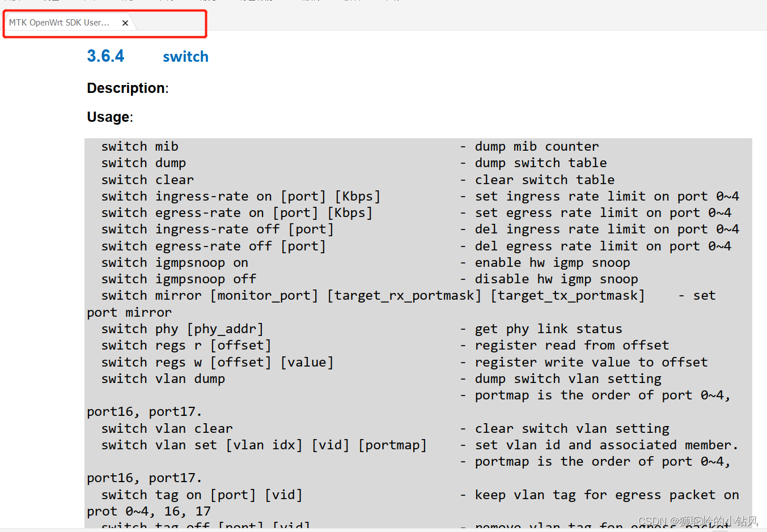Viewport: 767px width, 532px height.
Task: Click 'dump switch table' description
Action: (x=541, y=163)
